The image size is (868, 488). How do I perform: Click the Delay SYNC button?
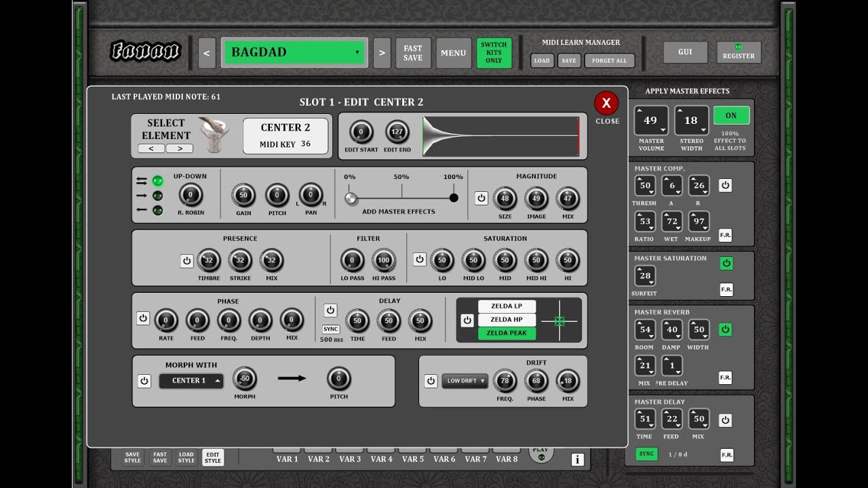pyautogui.click(x=330, y=329)
